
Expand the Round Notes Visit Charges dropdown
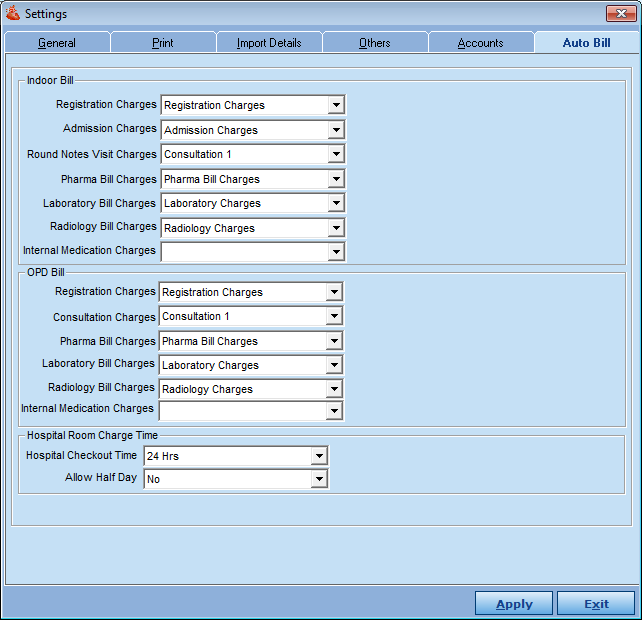point(336,154)
